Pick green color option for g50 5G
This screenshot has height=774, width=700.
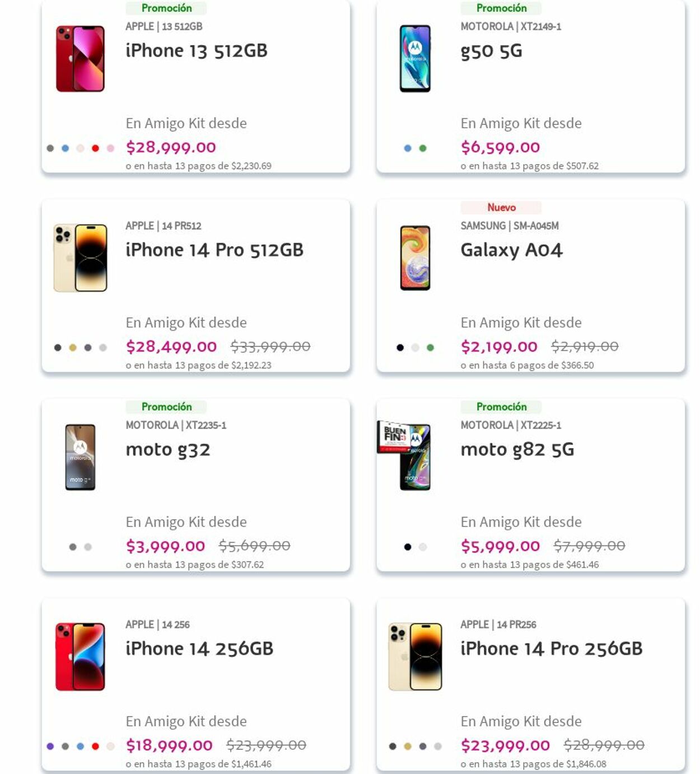pyautogui.click(x=423, y=148)
